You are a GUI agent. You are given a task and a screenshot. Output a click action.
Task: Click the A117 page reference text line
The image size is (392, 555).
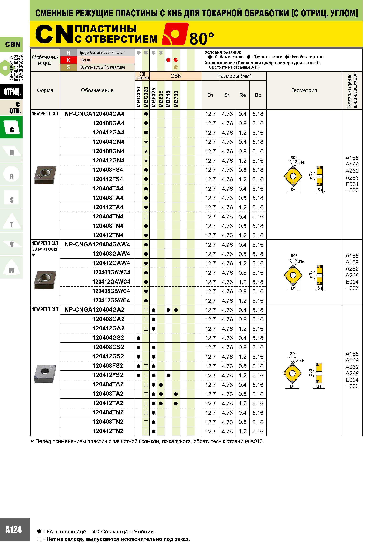tap(235, 67)
